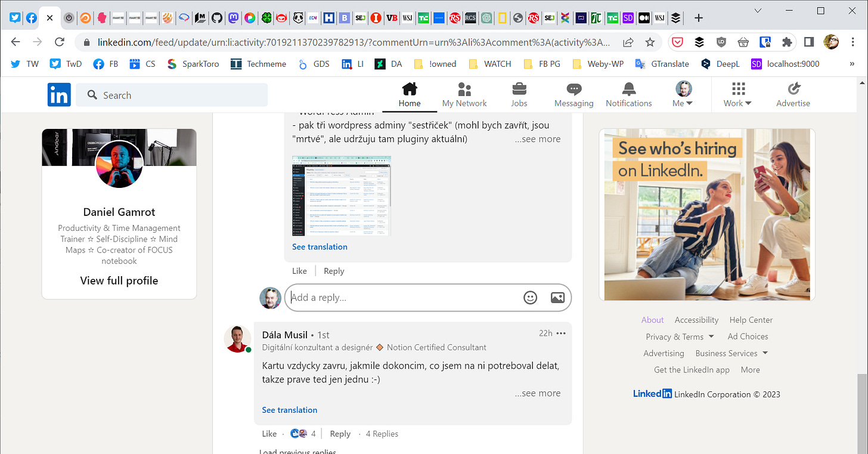Expand the Privacy & Terms dropdown
The height and width of the screenshot is (454, 868).
(680, 336)
